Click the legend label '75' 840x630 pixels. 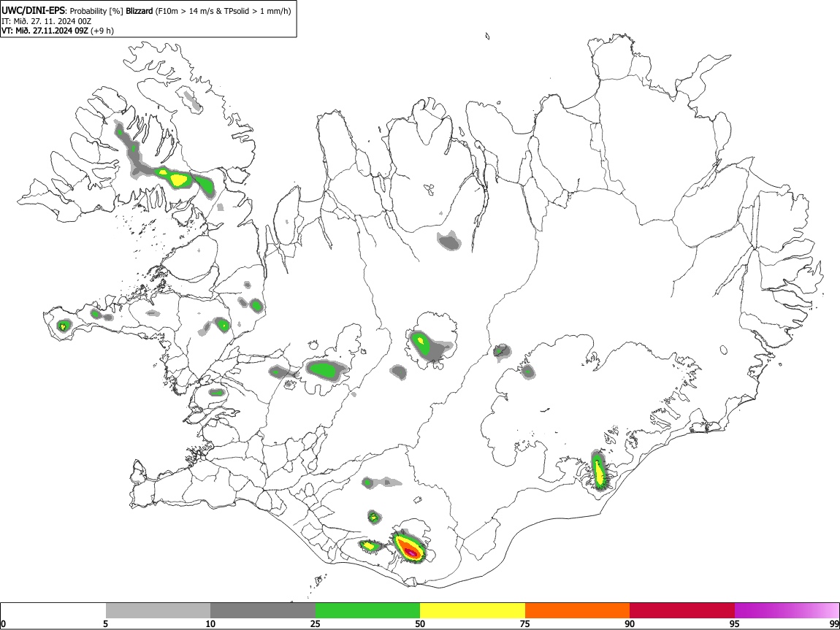525,623
